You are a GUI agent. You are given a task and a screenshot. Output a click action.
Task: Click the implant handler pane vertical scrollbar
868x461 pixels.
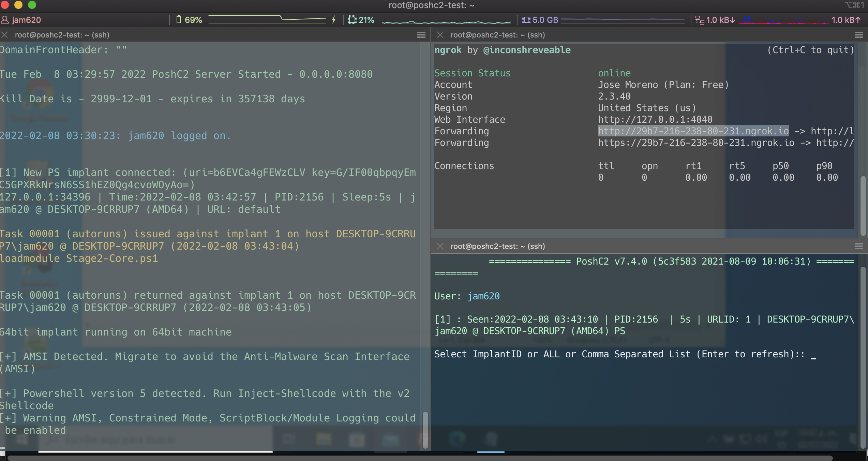[863, 357]
